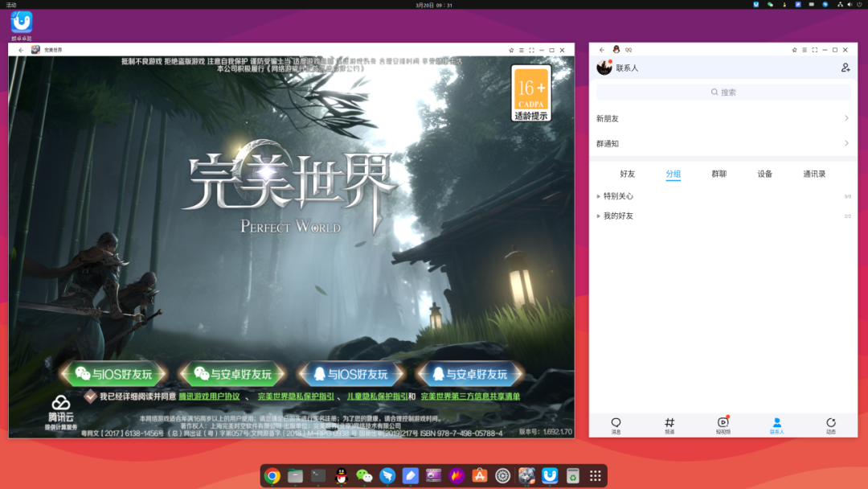
Task: Open the 完美世界隐私保护指引 link
Action: [x=296, y=397]
